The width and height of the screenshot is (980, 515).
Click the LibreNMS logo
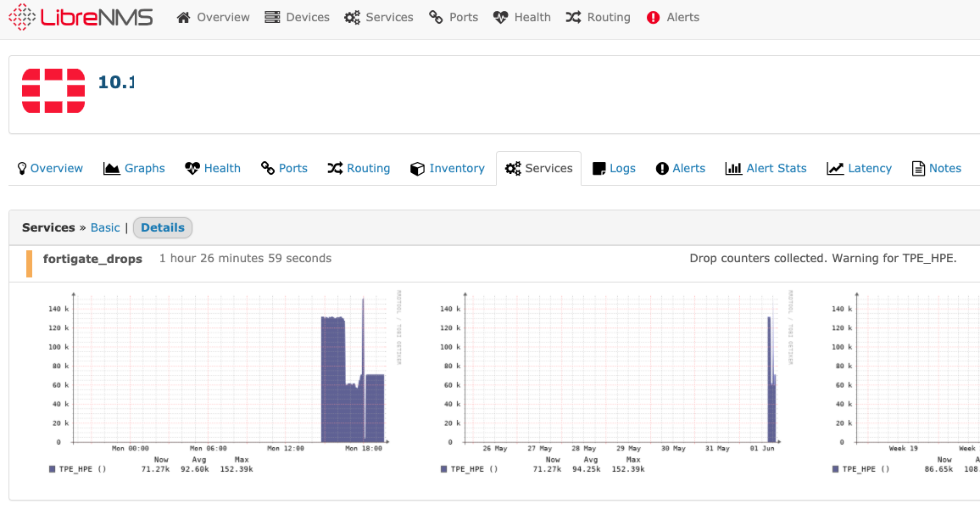[81, 17]
